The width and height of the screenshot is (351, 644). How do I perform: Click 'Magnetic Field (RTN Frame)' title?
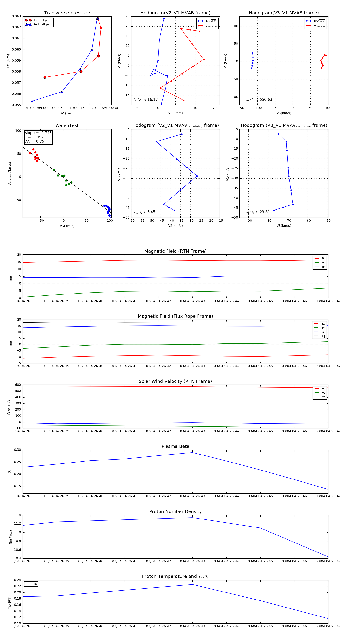coord(175,251)
